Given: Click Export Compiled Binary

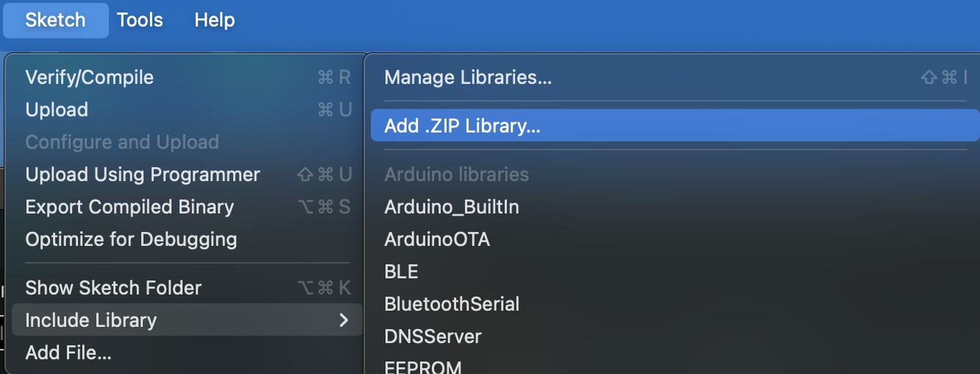Looking at the screenshot, I should [129, 207].
